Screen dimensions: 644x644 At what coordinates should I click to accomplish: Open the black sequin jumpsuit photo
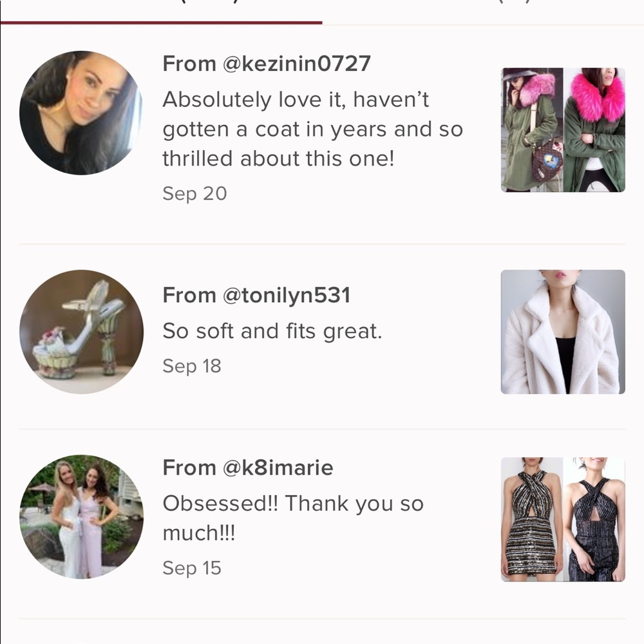[x=594, y=520]
